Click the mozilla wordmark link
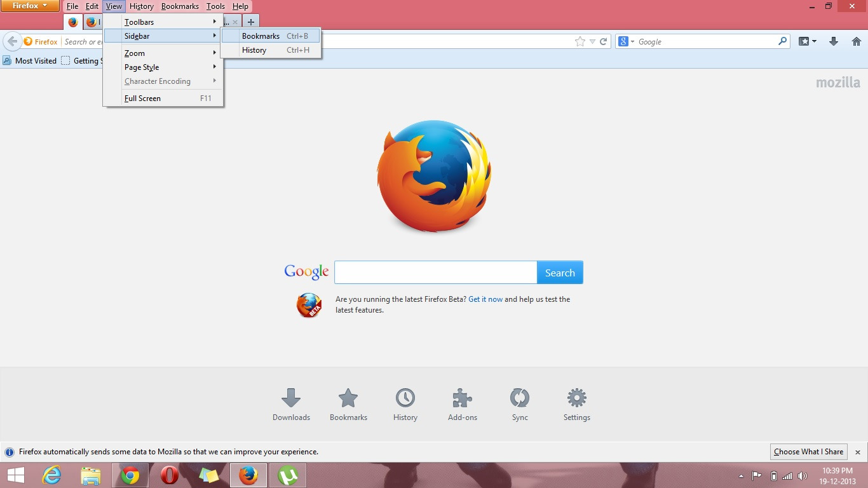The image size is (868, 488). [x=838, y=83]
